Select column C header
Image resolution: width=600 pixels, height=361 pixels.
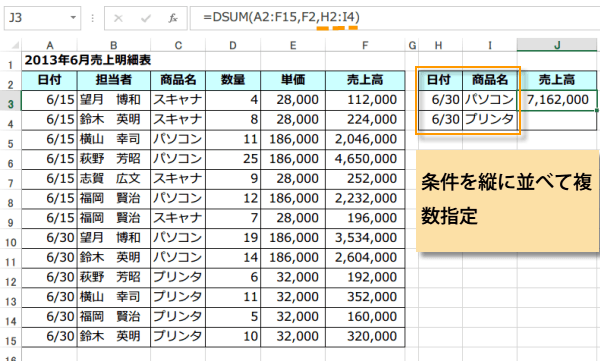pyautogui.click(x=178, y=45)
